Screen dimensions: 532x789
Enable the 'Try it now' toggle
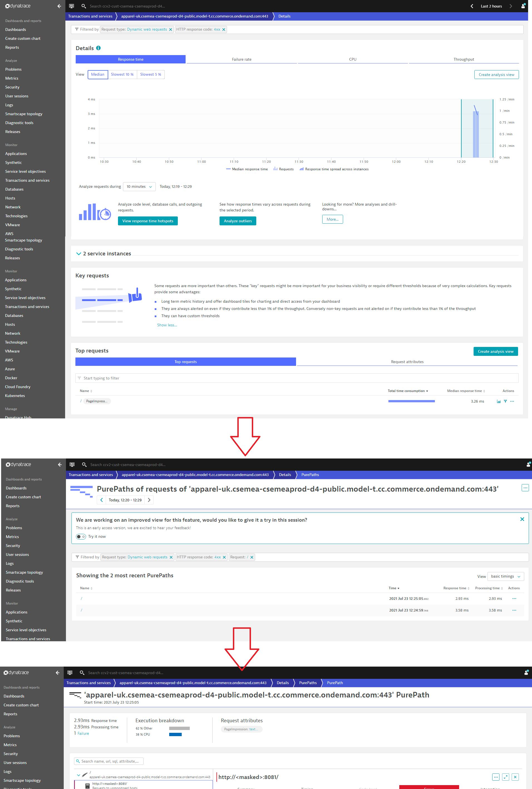pyautogui.click(x=81, y=537)
